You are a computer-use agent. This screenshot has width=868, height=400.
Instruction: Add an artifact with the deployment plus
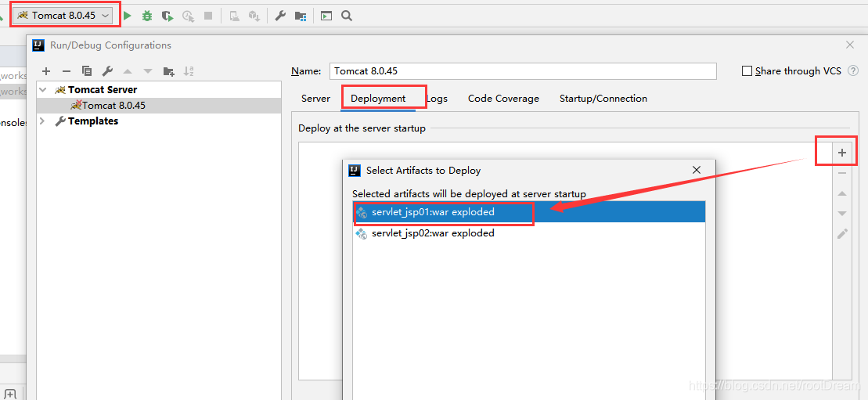click(842, 153)
